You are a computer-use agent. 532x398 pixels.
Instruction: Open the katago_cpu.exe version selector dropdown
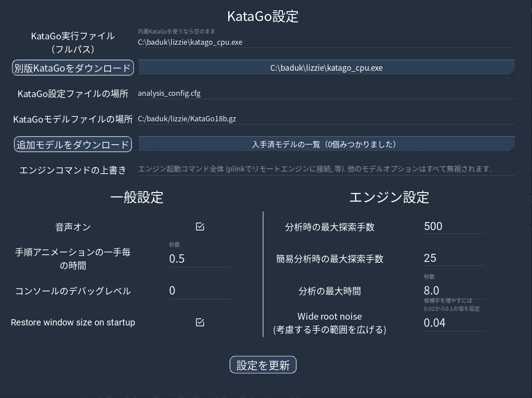(326, 68)
